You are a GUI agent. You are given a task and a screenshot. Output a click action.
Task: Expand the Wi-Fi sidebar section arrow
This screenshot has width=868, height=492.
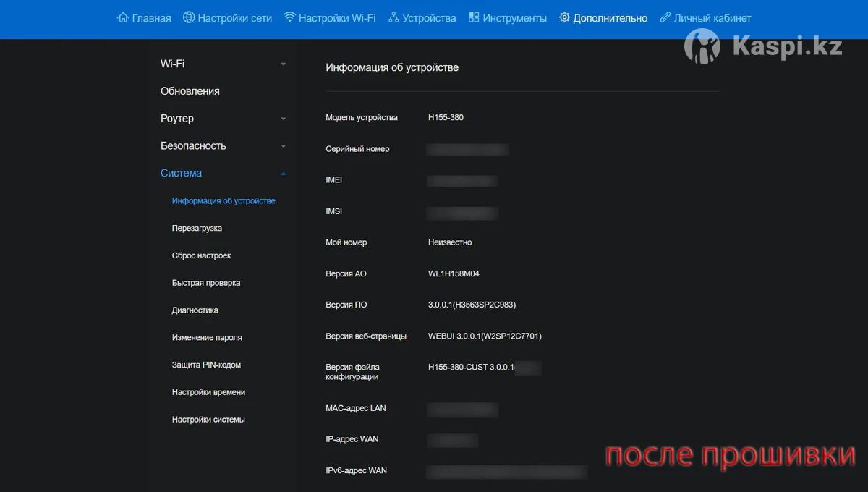[283, 64]
